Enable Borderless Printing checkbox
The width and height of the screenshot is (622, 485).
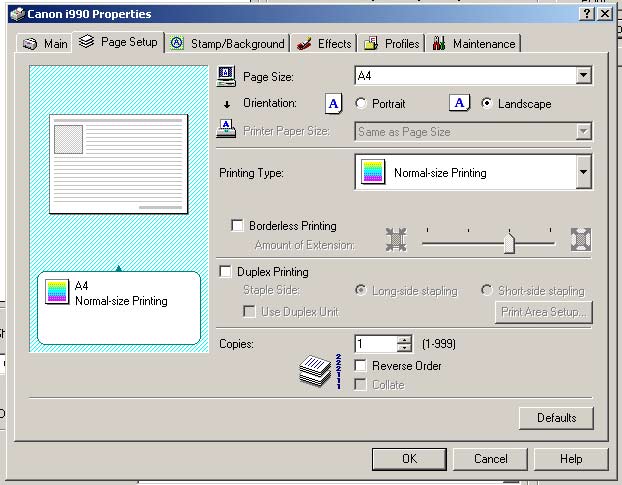pyautogui.click(x=237, y=226)
